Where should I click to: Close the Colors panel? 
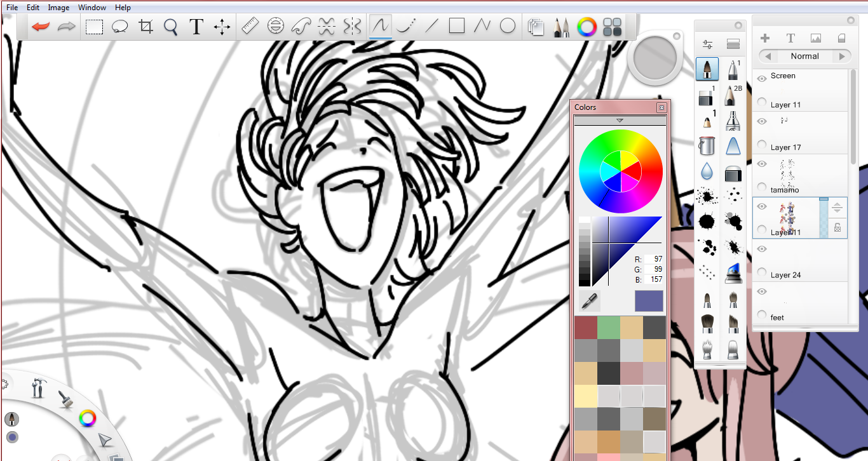[x=661, y=108]
